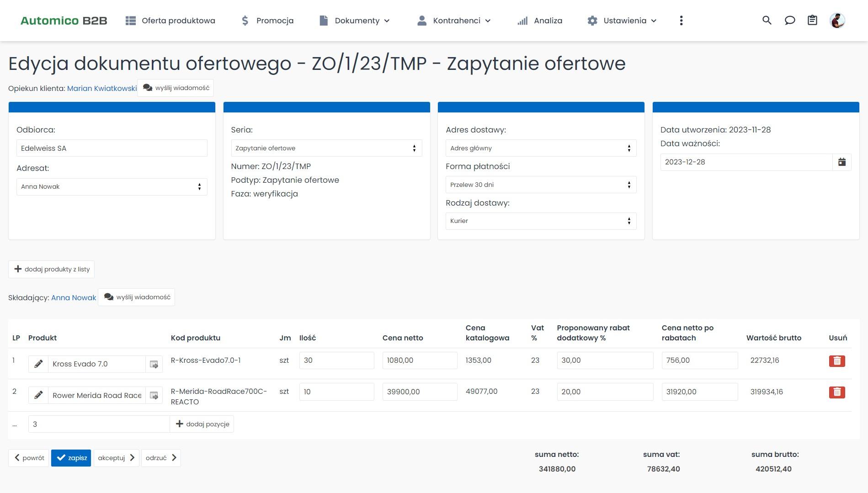This screenshot has width=868, height=493.
Task: Open the search magnifier icon
Action: pyautogui.click(x=767, y=21)
